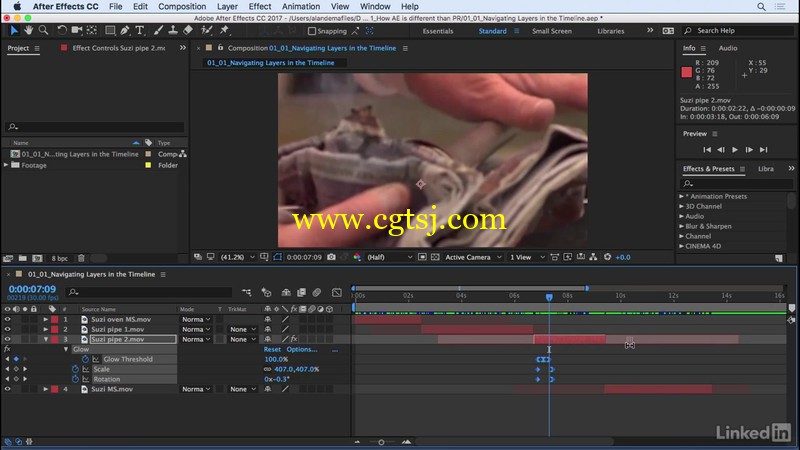Click the current time indicator marker

[x=549, y=296]
